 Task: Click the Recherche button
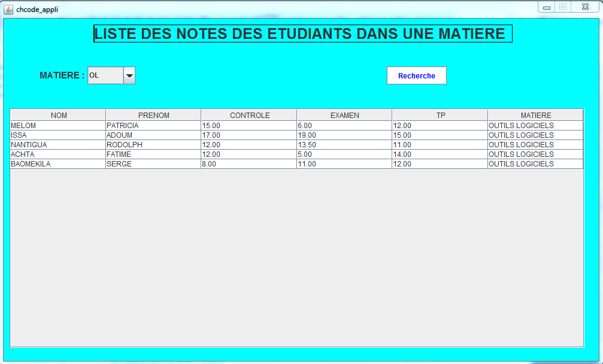417,75
